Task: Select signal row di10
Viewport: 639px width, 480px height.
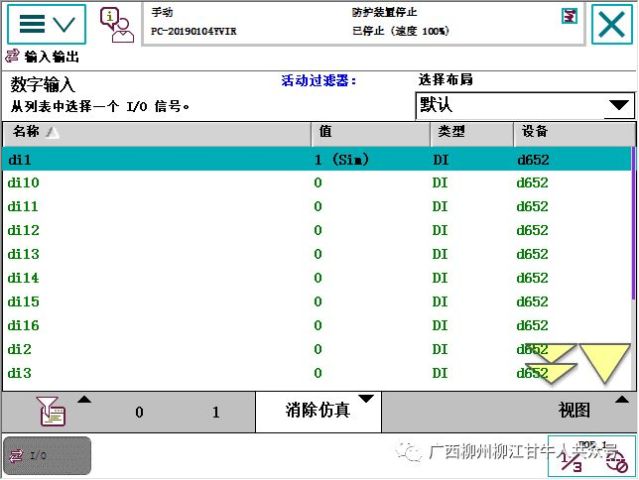Action: click(317, 183)
